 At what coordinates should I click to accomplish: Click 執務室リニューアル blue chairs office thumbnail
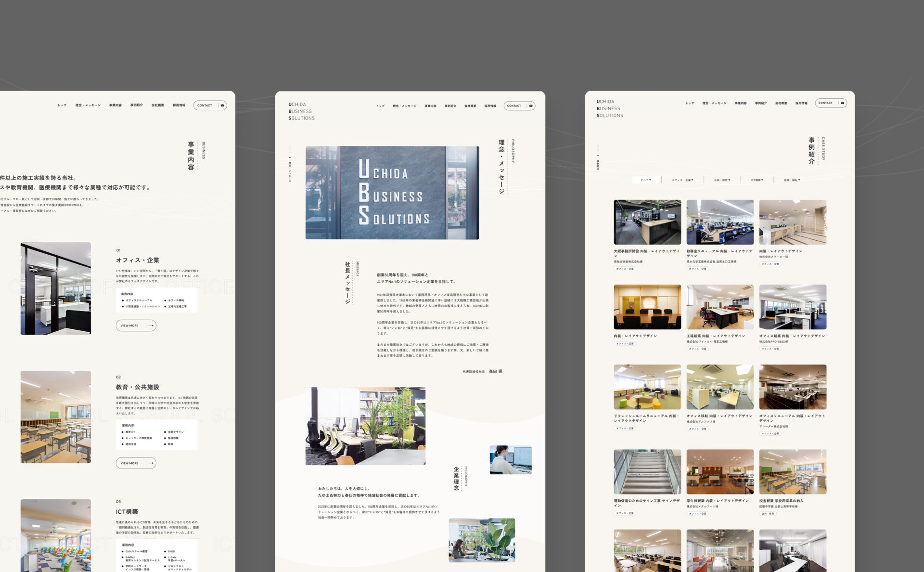pos(720,222)
